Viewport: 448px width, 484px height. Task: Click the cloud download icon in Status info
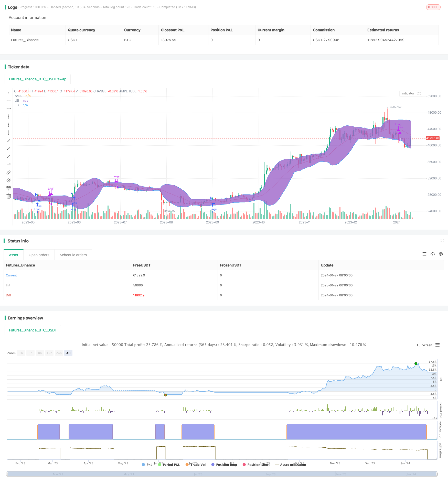[433, 254]
